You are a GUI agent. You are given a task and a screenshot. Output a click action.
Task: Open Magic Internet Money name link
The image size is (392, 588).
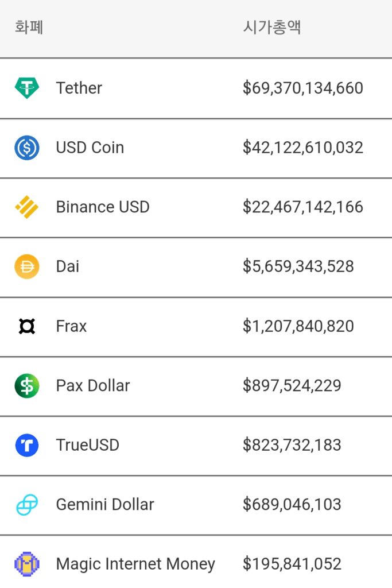click(x=135, y=564)
